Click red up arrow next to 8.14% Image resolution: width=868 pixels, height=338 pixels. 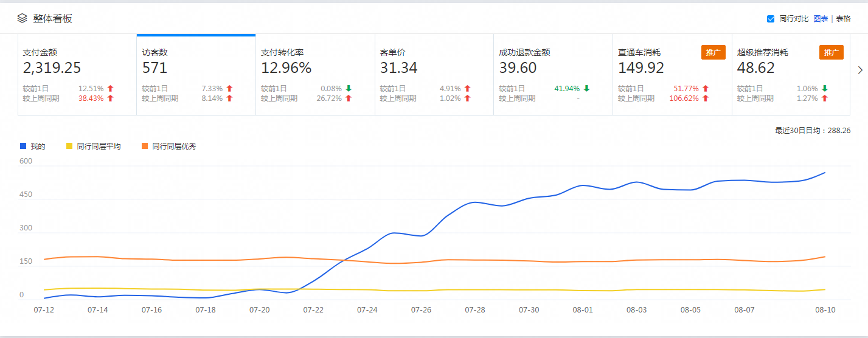pyautogui.click(x=229, y=98)
